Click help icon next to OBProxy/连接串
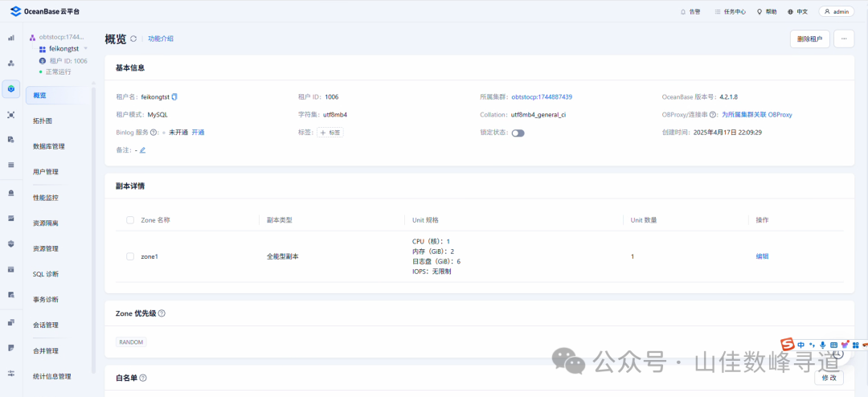868x397 pixels. [x=714, y=115]
